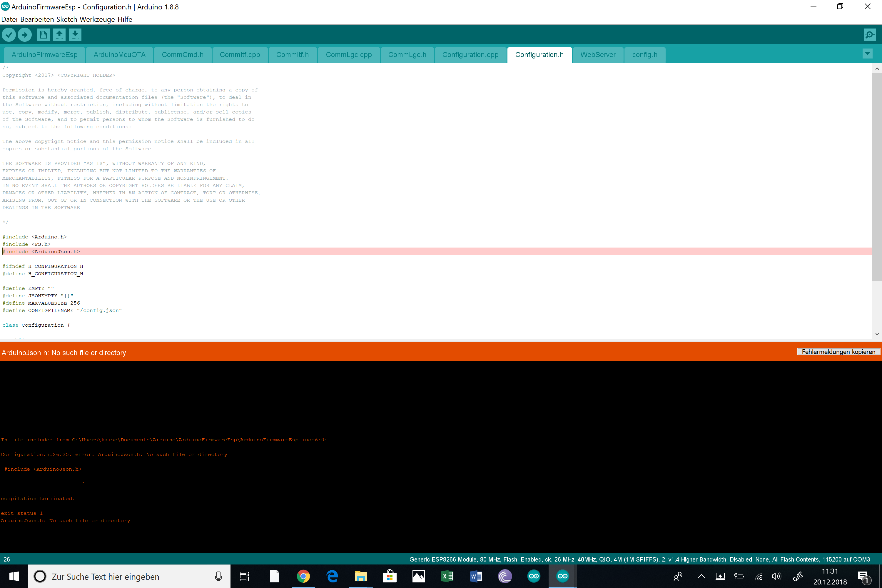The image size is (882, 588).
Task: Open the Serial Monitor icon
Action: (x=870, y=34)
